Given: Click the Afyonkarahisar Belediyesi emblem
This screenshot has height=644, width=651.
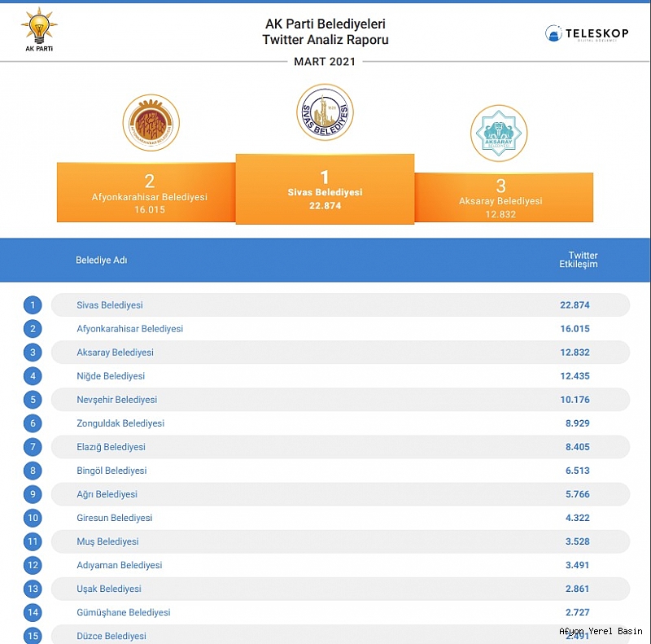Looking at the screenshot, I should click(151, 123).
